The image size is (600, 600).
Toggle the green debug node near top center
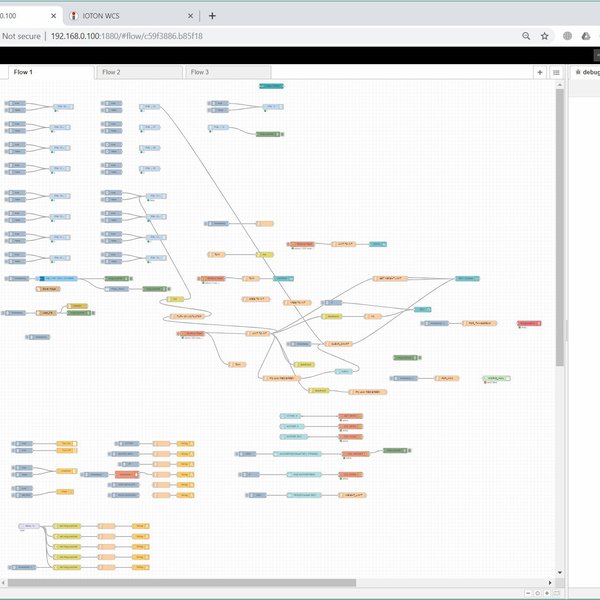coord(283,133)
